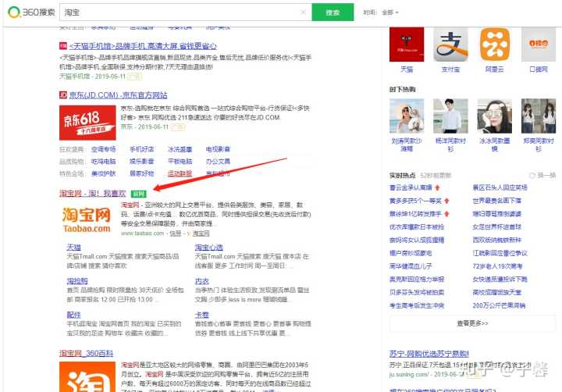Click the 京东618 banner image
This screenshot has width=562, height=392.
[87, 121]
